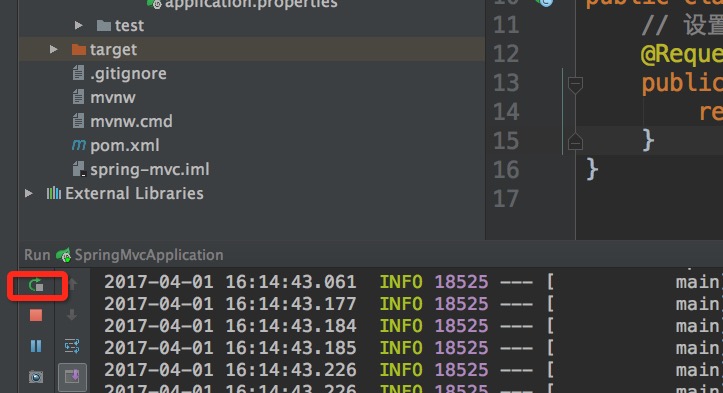Click the log line timestamped 16:14:43.185

(x=413, y=348)
